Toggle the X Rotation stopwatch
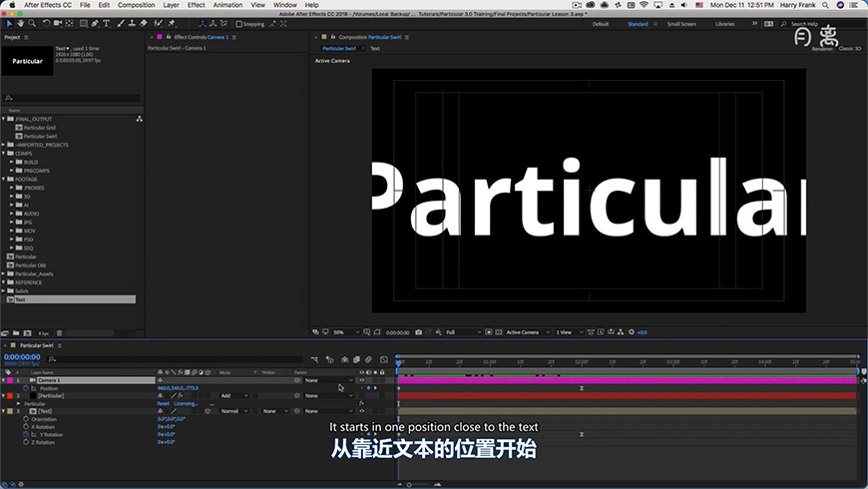The image size is (868, 489). click(26, 427)
